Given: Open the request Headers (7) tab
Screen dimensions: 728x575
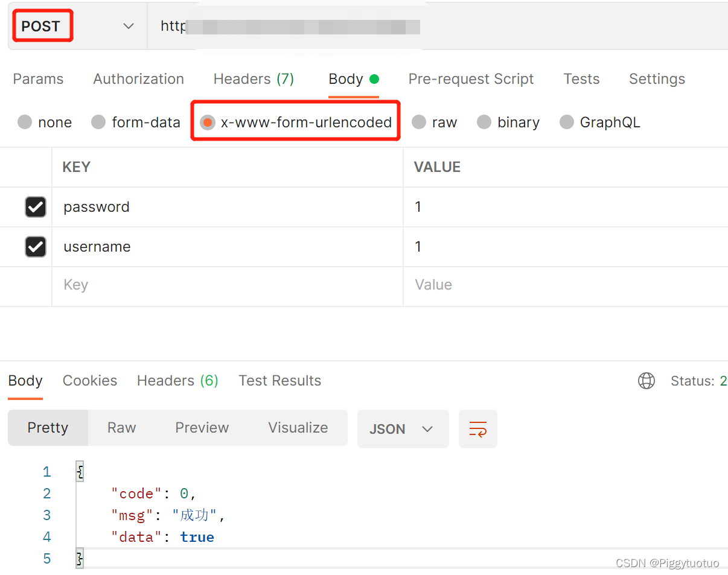Looking at the screenshot, I should [254, 79].
